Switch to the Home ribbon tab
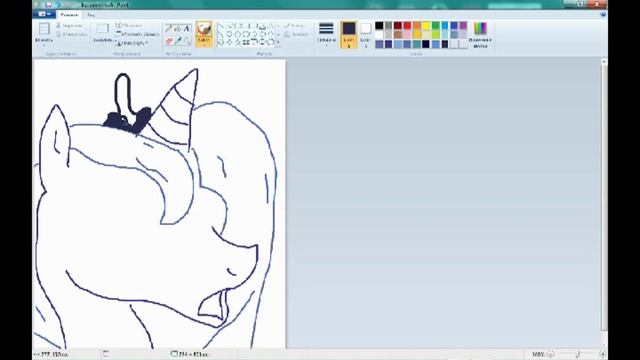 click(69, 15)
